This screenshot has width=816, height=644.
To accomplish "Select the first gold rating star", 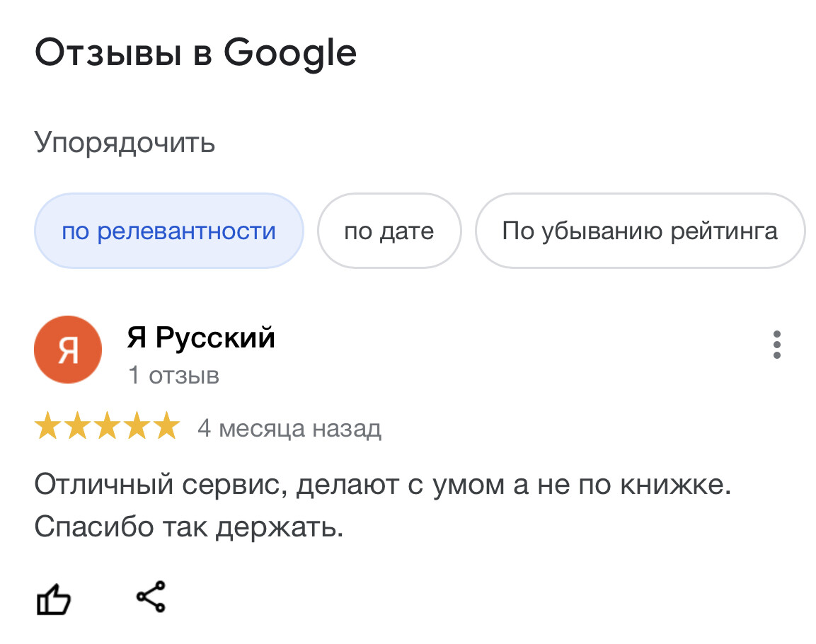I will pos(47,426).
